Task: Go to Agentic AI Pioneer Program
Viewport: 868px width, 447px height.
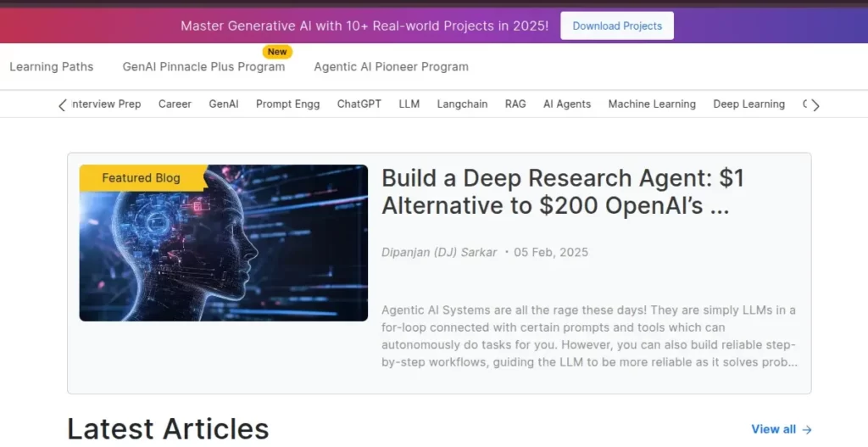Action: coord(391,66)
